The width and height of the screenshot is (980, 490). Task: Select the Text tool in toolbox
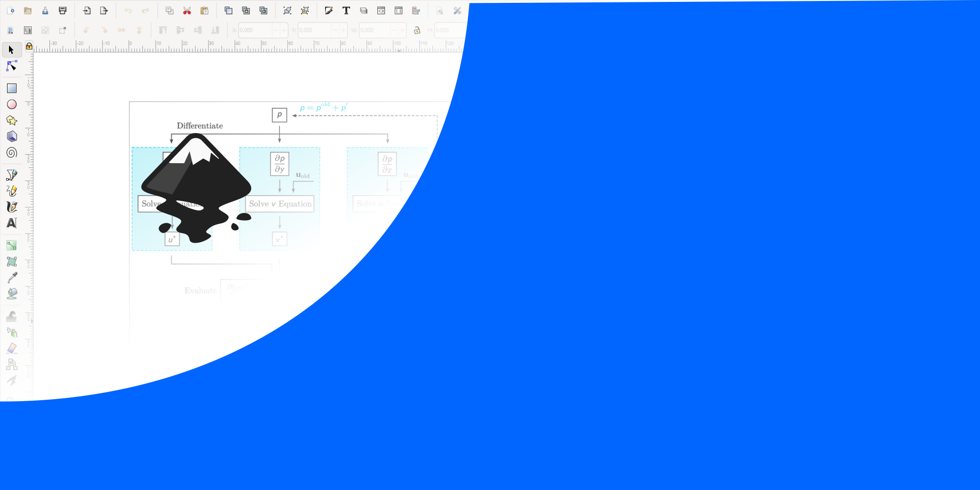pos(12,223)
